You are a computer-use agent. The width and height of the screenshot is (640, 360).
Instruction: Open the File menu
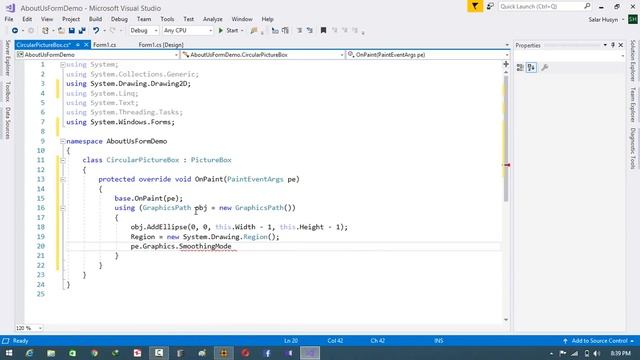(x=9, y=19)
